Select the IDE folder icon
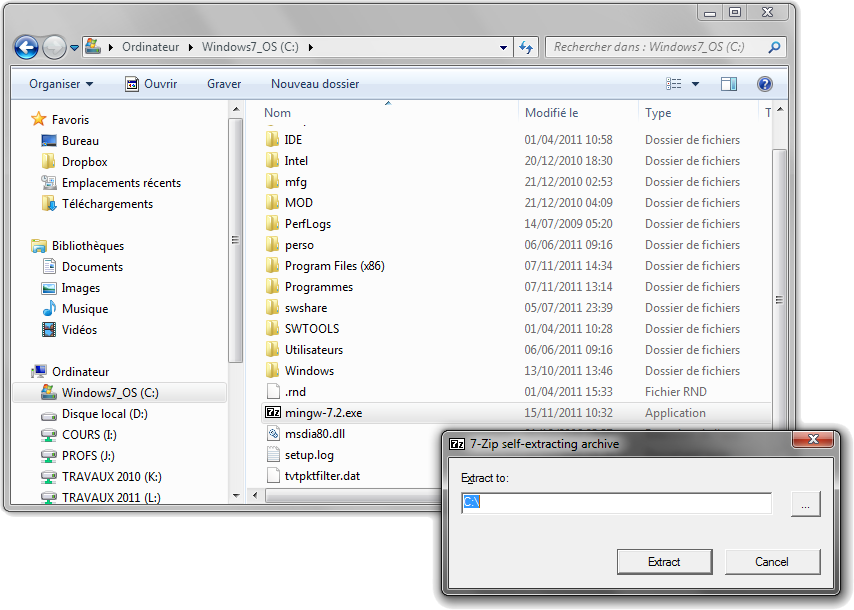 point(272,139)
